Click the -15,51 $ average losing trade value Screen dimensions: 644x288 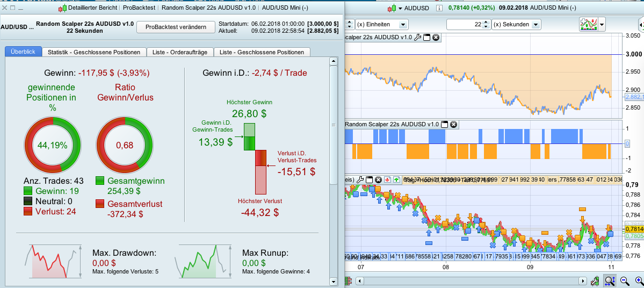(296, 172)
